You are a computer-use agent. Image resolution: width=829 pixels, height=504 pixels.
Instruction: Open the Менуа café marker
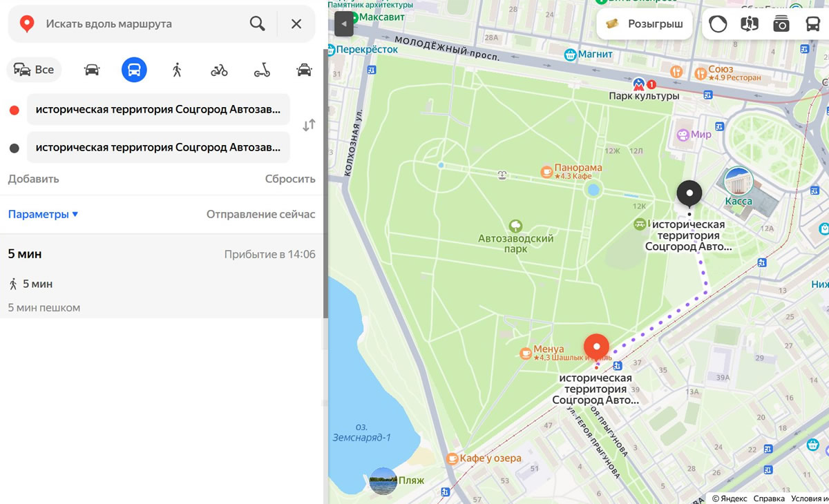point(526,353)
